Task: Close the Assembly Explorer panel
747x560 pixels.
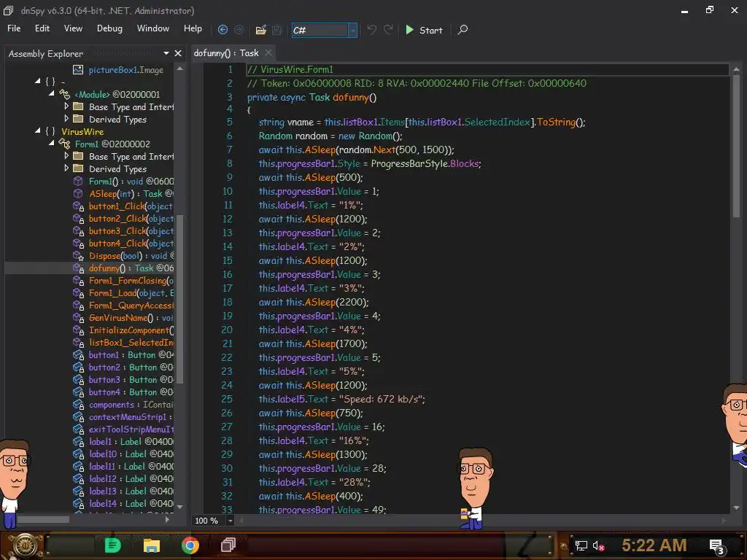Action: (178, 53)
